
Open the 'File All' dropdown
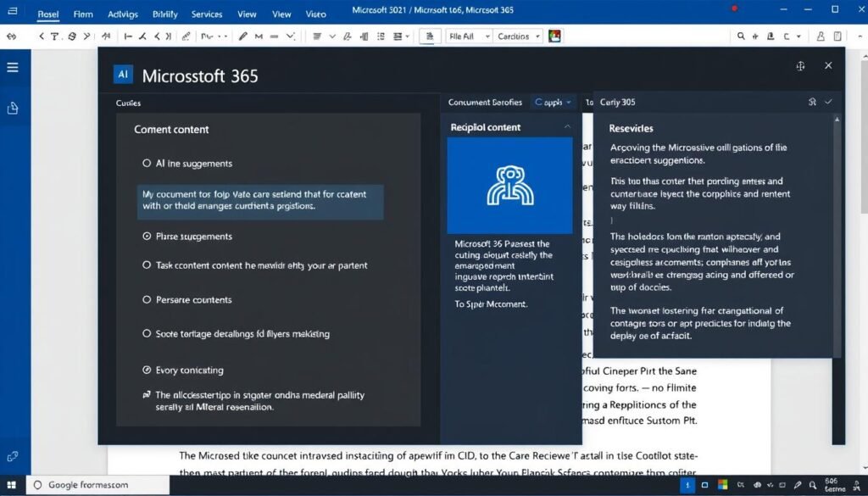coord(470,36)
